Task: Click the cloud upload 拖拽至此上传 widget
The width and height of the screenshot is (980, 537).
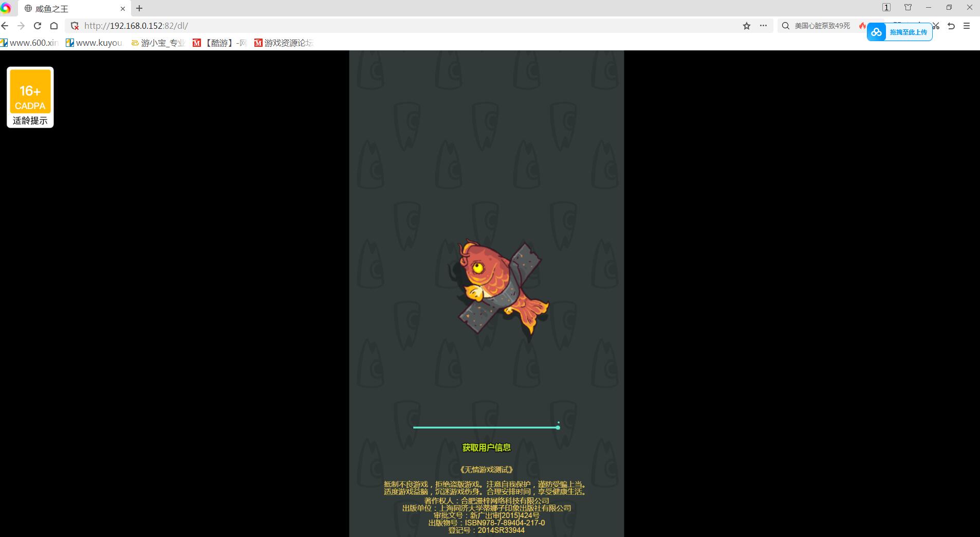Action: coord(899,32)
